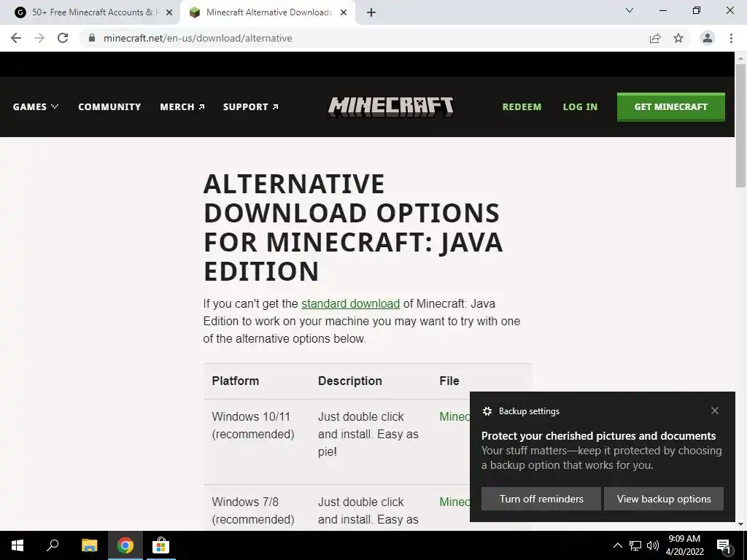Image resolution: width=747 pixels, height=560 pixels.
Task: Click the Platform column header
Action: [236, 381]
